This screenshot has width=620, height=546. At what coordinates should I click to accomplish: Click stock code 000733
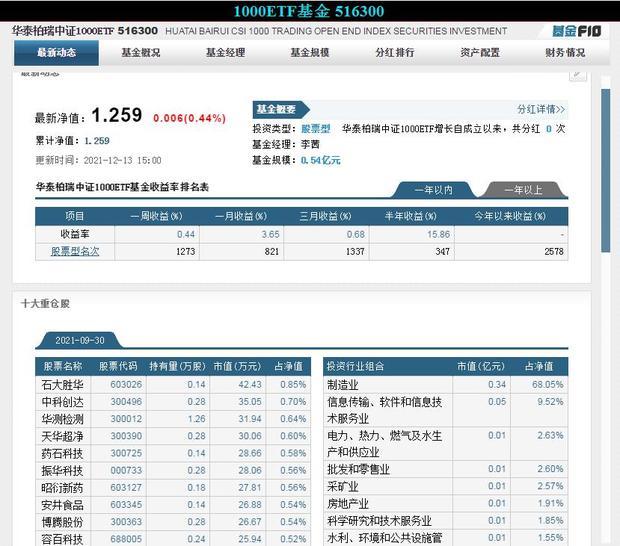(x=126, y=470)
